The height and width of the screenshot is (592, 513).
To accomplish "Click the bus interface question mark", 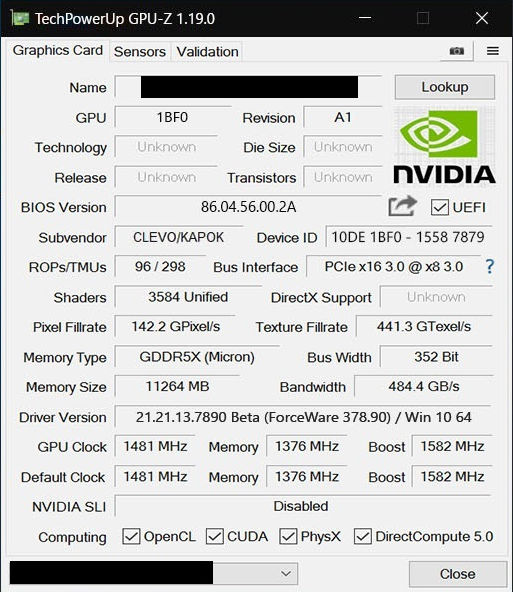I will [490, 267].
